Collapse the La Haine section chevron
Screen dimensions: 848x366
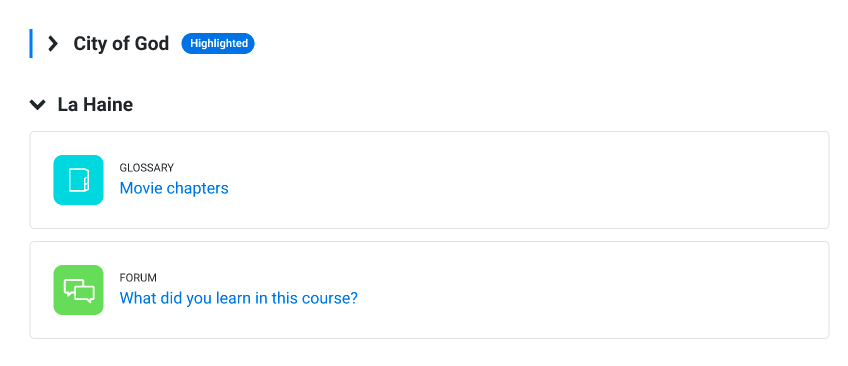coord(37,104)
